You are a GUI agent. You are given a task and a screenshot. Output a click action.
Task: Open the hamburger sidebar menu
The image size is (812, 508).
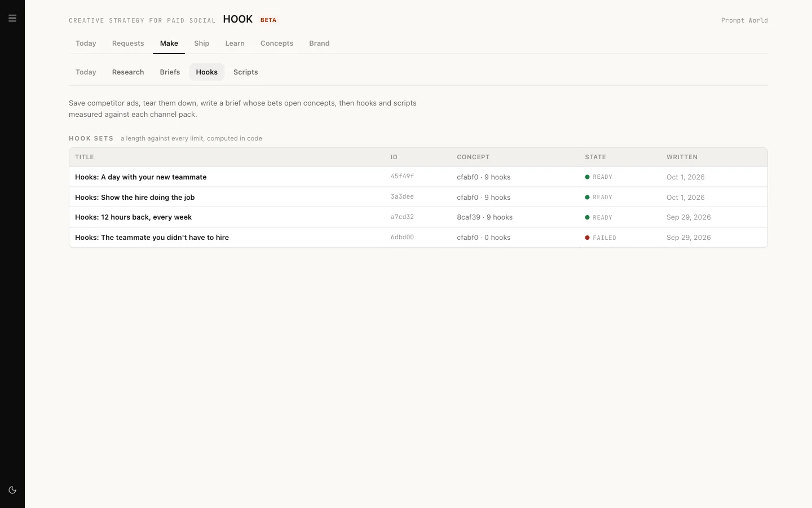pyautogui.click(x=12, y=18)
